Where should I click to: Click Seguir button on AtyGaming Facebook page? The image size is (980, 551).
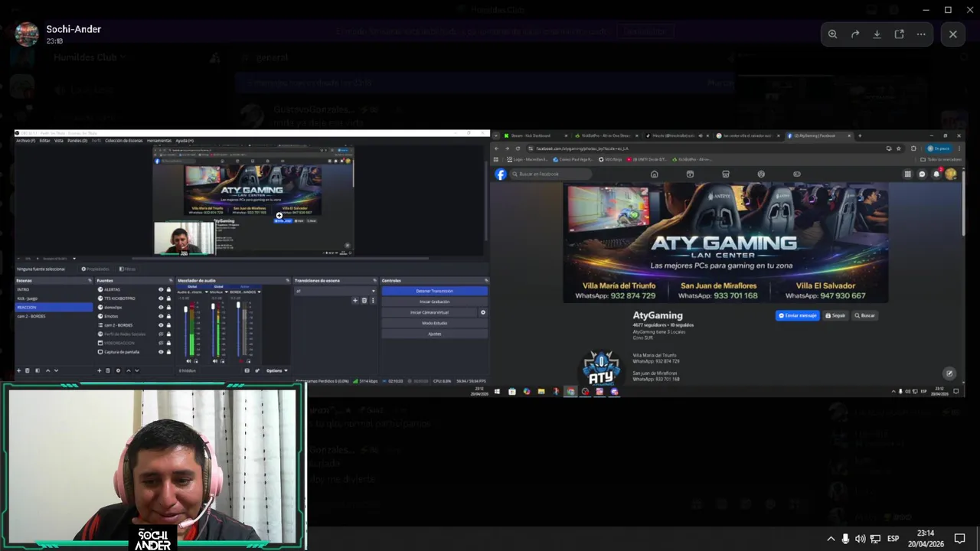[835, 315]
